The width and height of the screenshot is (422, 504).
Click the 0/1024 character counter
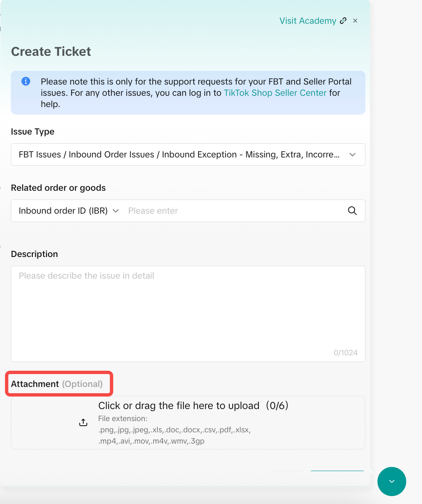345,353
